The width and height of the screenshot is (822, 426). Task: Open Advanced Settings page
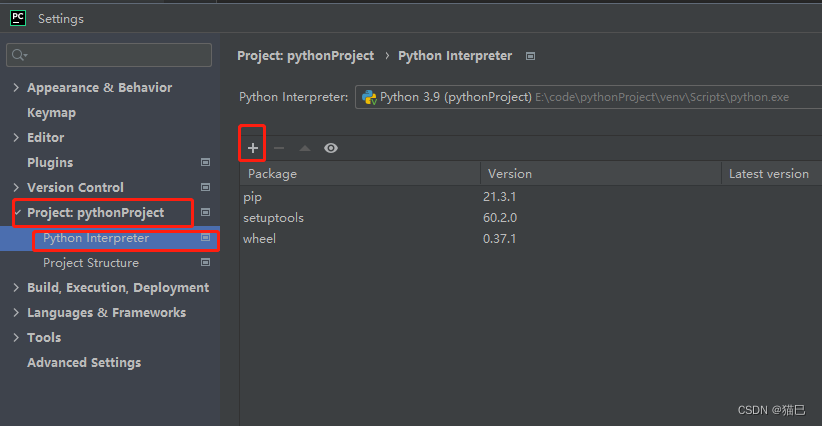tap(84, 363)
